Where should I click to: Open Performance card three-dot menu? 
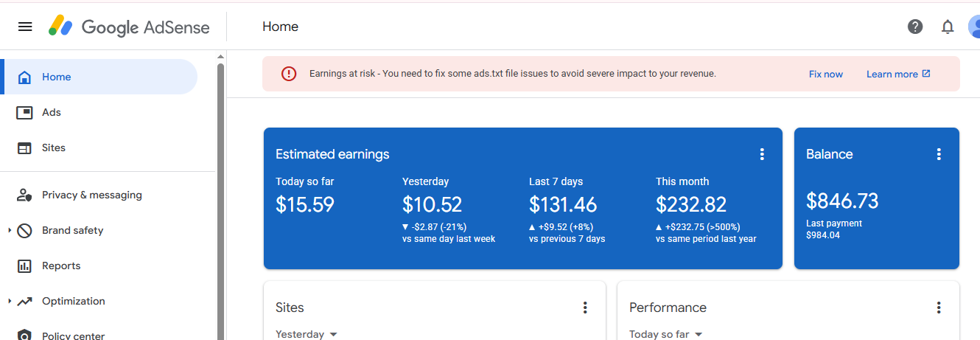click(939, 308)
